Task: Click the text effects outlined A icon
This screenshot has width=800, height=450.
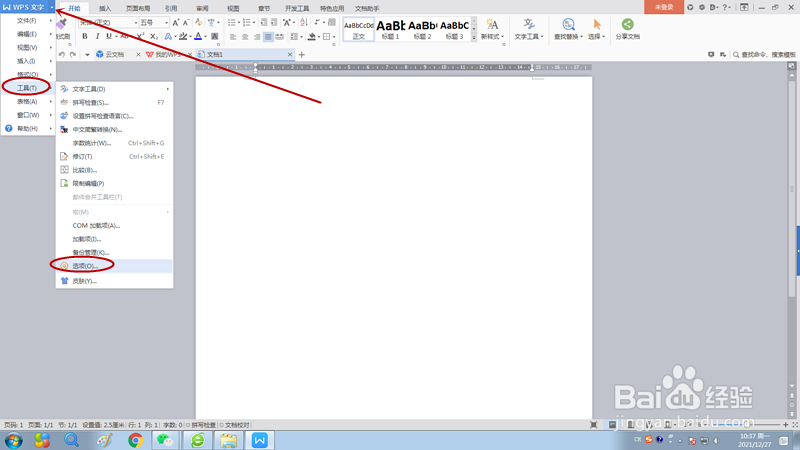Action: tap(168, 36)
